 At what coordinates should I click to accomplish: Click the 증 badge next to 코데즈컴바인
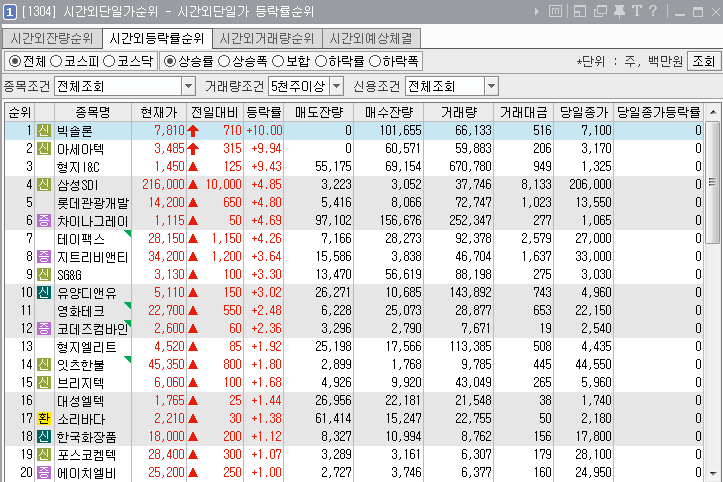[x=44, y=328]
